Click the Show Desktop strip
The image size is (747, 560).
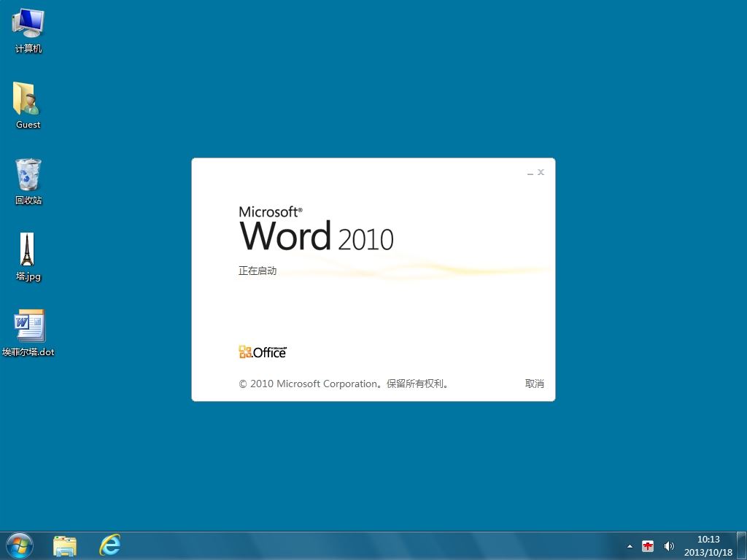click(x=741, y=545)
